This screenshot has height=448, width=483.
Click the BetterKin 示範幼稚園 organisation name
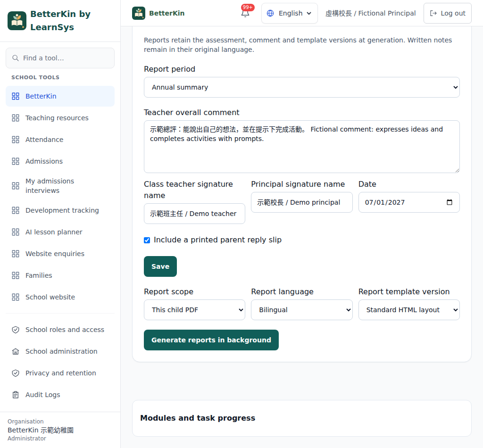pyautogui.click(x=41, y=430)
